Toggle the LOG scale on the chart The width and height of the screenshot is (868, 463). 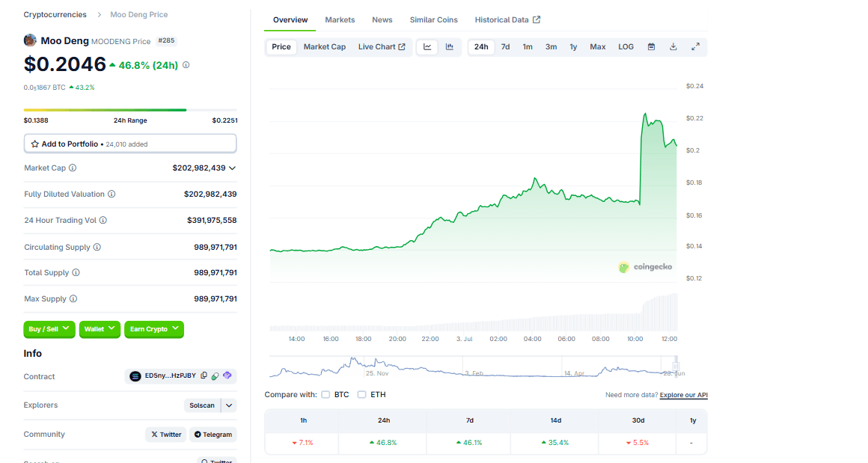[x=626, y=47]
